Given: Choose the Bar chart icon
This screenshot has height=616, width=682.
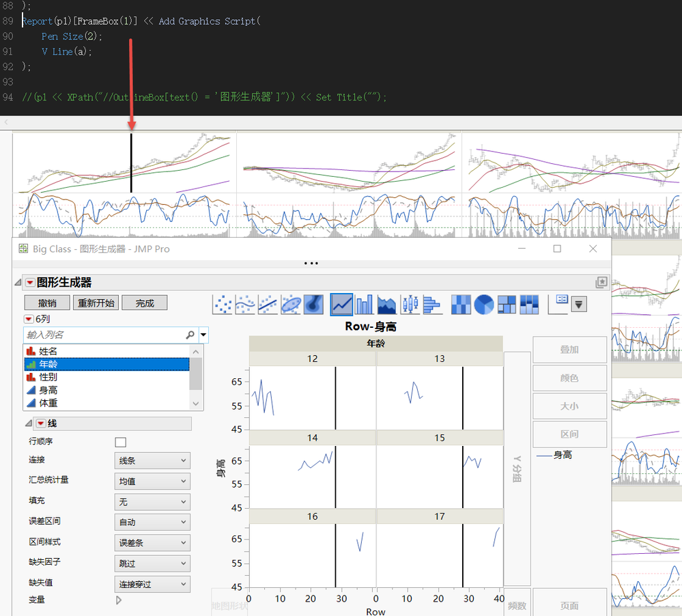Looking at the screenshot, I should [x=364, y=304].
